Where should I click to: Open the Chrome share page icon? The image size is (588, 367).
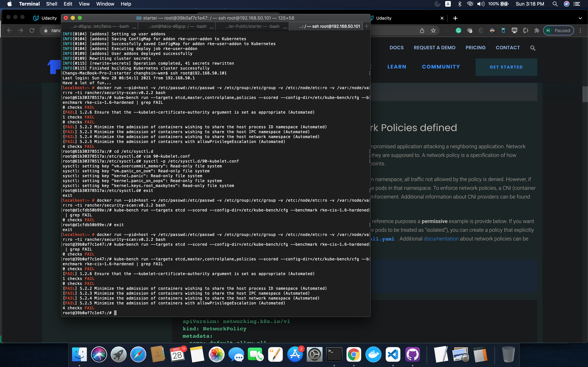point(422,31)
